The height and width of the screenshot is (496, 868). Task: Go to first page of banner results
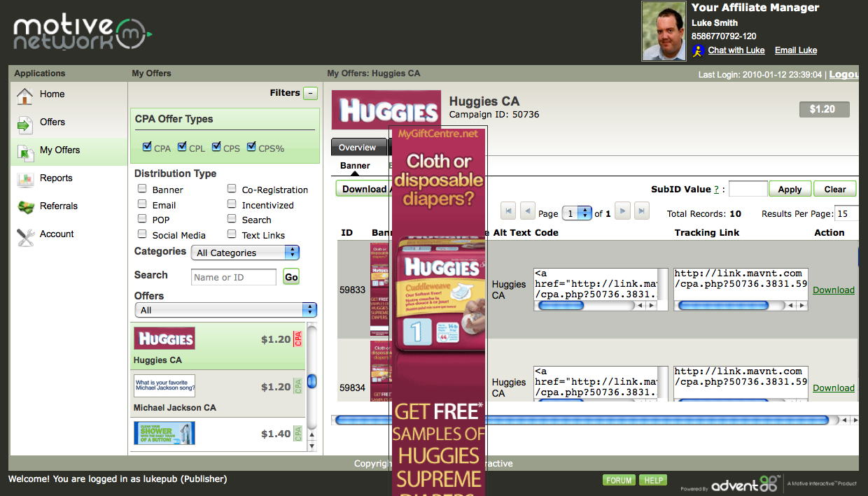[509, 212]
